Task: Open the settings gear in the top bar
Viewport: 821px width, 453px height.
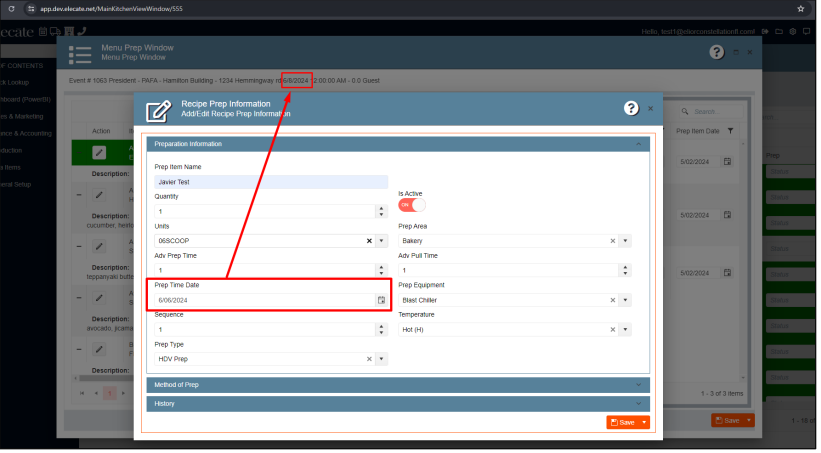Action: click(x=792, y=32)
